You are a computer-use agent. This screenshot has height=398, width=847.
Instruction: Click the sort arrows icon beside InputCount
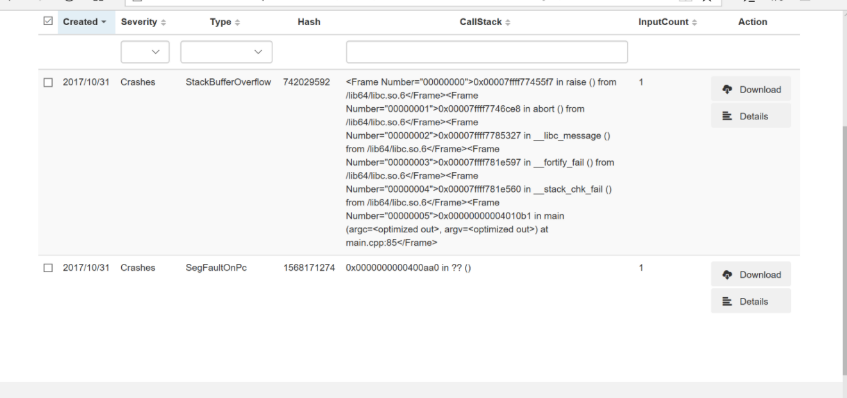click(x=695, y=22)
